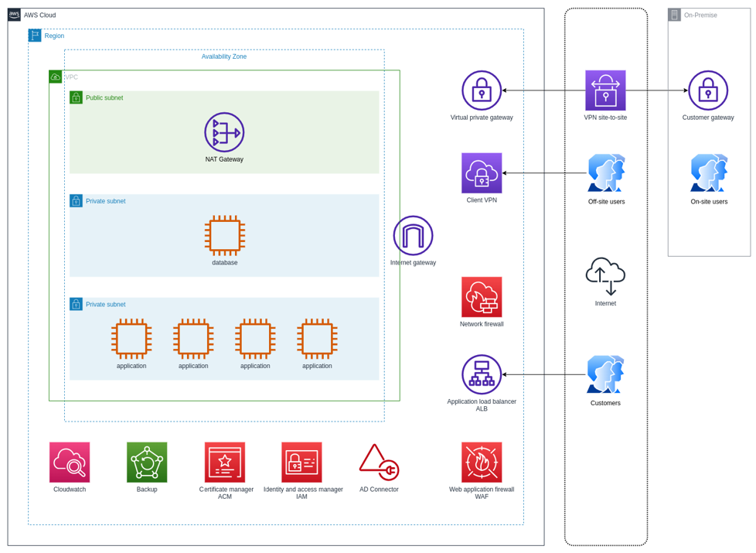Click the 'On-Premise' label

[700, 15]
